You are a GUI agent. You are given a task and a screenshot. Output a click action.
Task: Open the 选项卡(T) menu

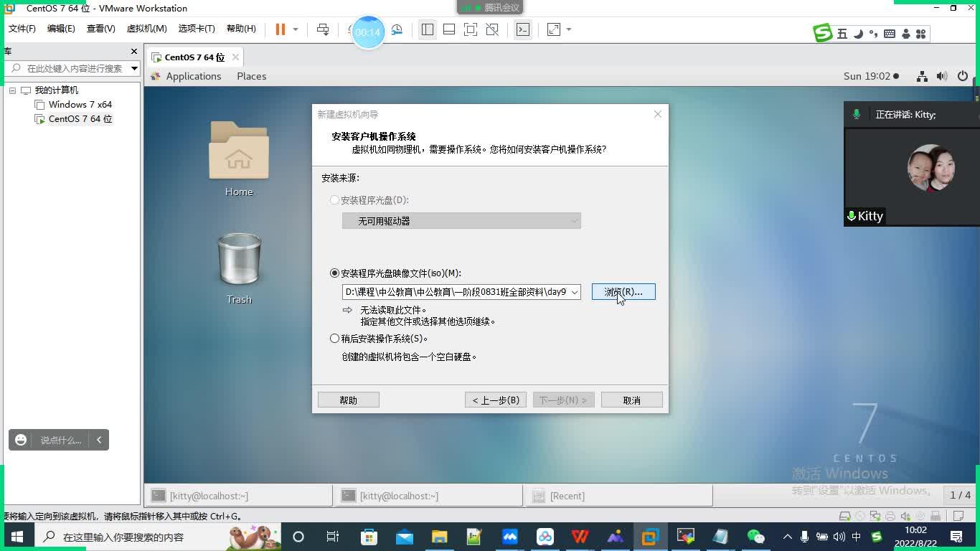point(197,29)
